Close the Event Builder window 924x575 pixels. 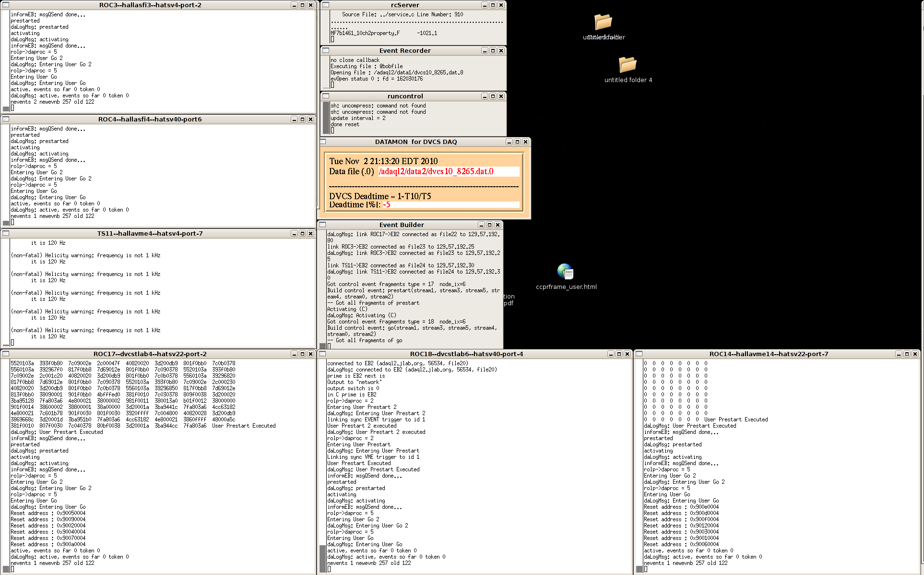click(498, 225)
